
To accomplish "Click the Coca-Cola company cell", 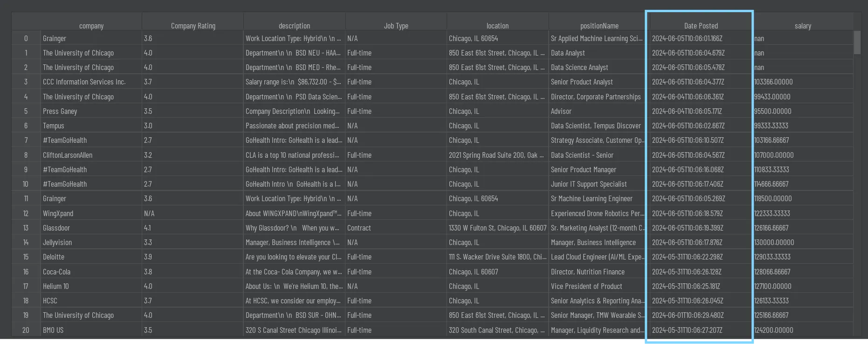I will coord(91,272).
